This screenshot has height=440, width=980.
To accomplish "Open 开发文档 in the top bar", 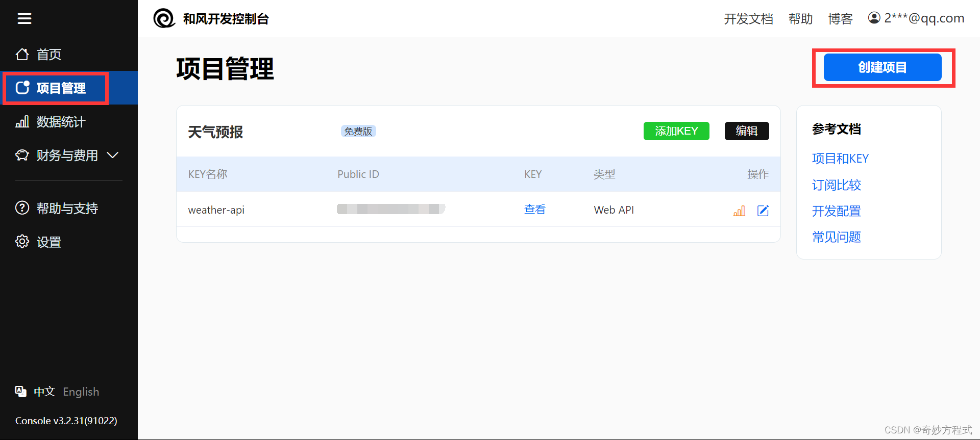I will 748,19.
